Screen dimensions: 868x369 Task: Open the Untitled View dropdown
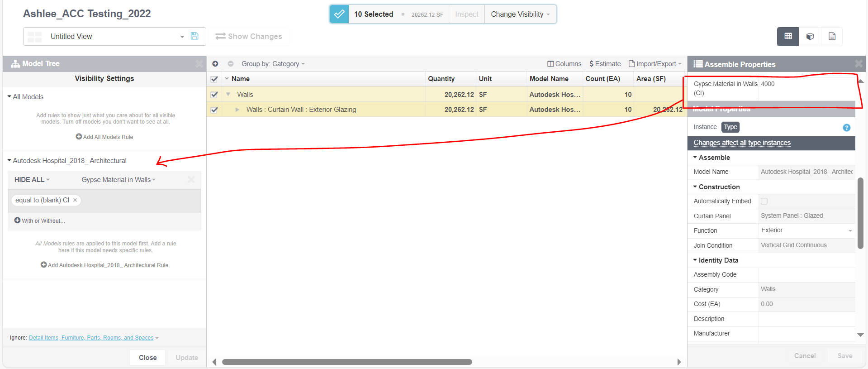(182, 37)
